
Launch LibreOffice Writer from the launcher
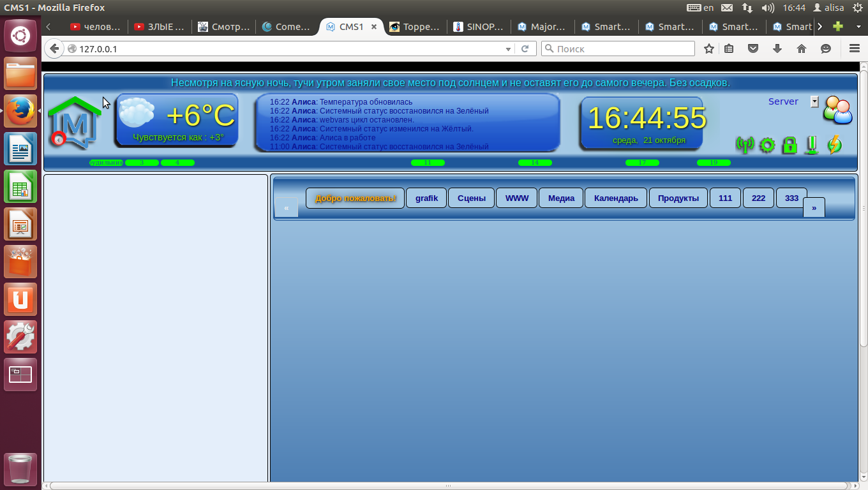20,149
